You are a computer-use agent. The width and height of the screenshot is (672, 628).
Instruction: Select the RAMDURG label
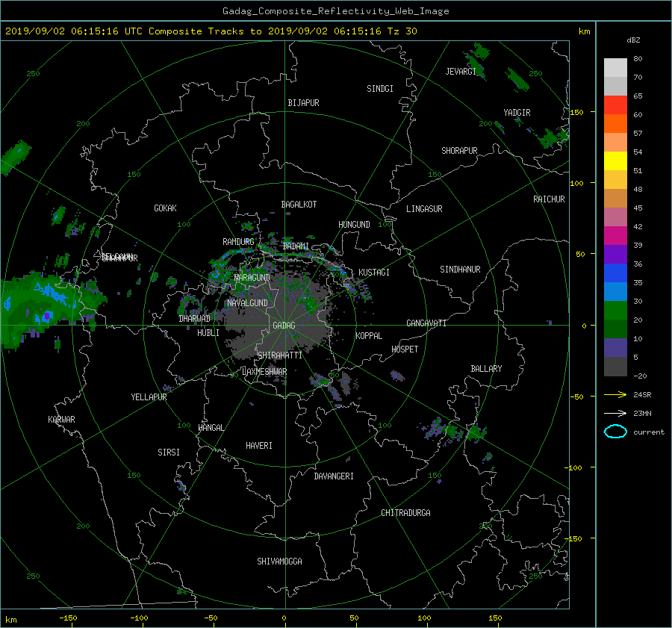(238, 242)
